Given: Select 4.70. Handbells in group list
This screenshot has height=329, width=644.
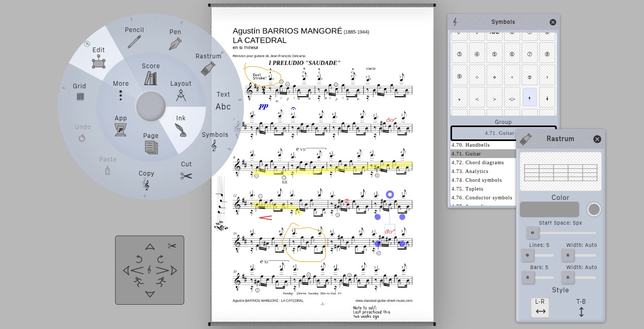Looking at the screenshot, I should pyautogui.click(x=483, y=145).
